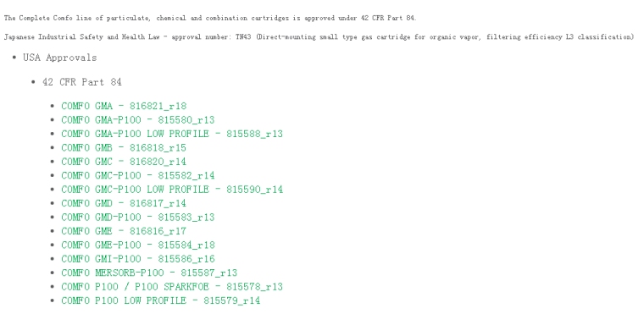Screen dimensions: 644x314
Task: Open the COMFO GME-P100 815584_r18 link
Action: (x=138, y=245)
